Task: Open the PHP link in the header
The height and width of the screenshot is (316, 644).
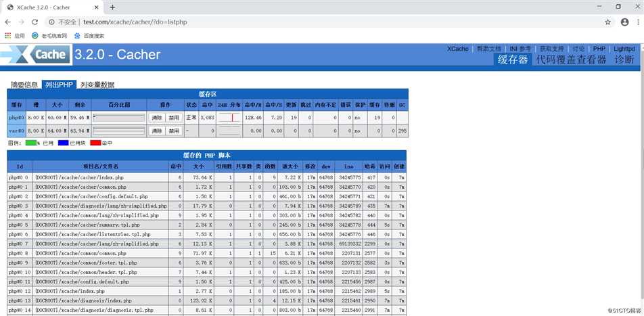Action: click(x=599, y=49)
